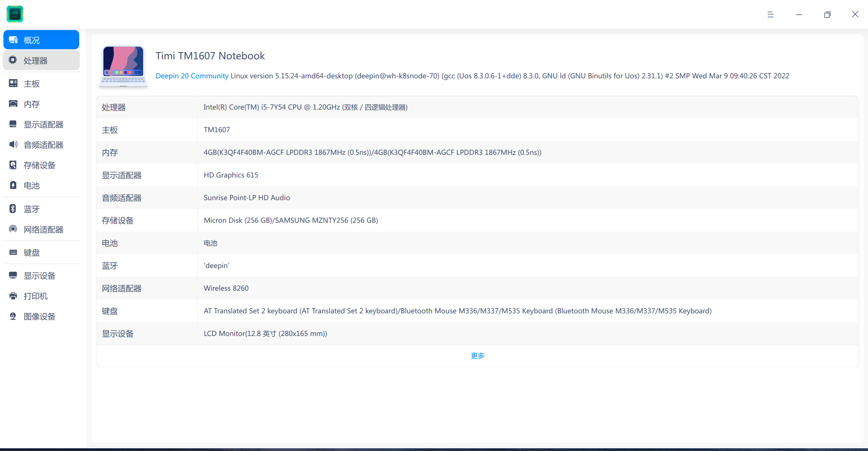Click the 电池 battery icon
This screenshot has width=868, height=451.
[13, 185]
